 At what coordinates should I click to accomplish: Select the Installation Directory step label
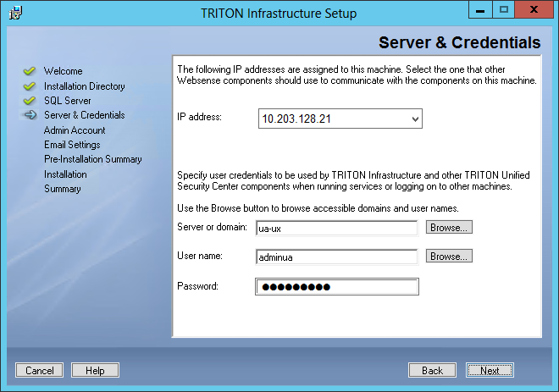(x=85, y=86)
